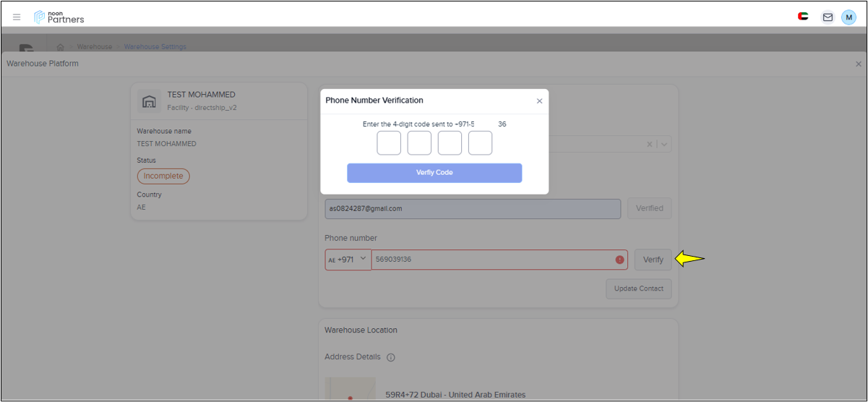Click the red error icon in phone field

point(619,260)
